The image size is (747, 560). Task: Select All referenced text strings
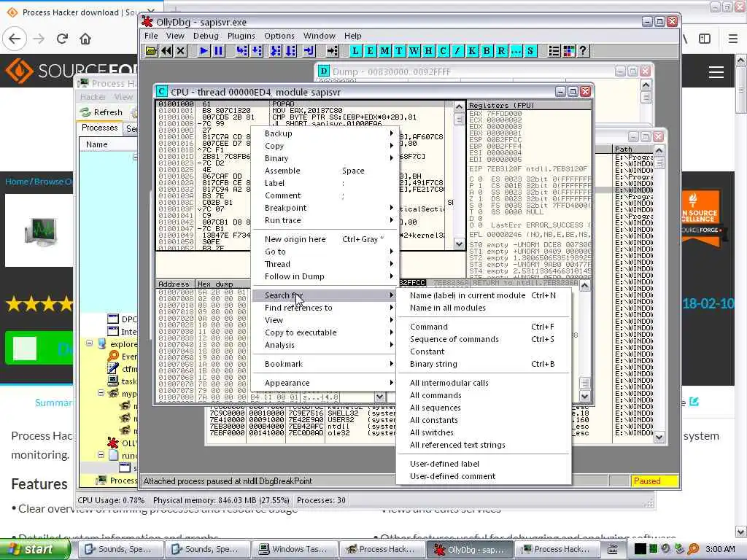tap(484, 445)
